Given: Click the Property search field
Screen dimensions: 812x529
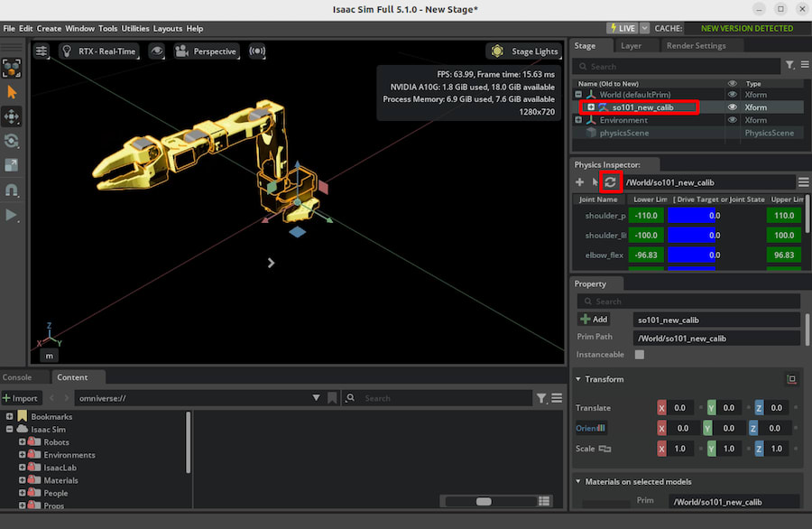Looking at the screenshot, I should (x=688, y=301).
